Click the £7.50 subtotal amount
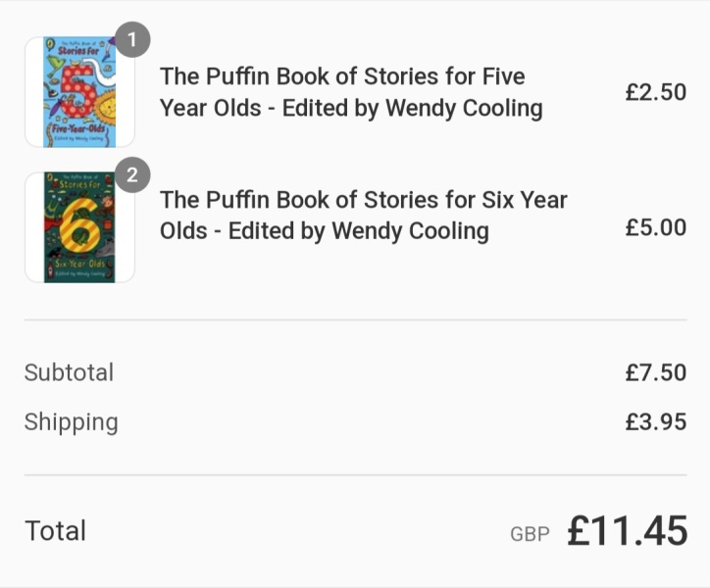Screen dimensions: 710x588 pyautogui.click(x=655, y=372)
